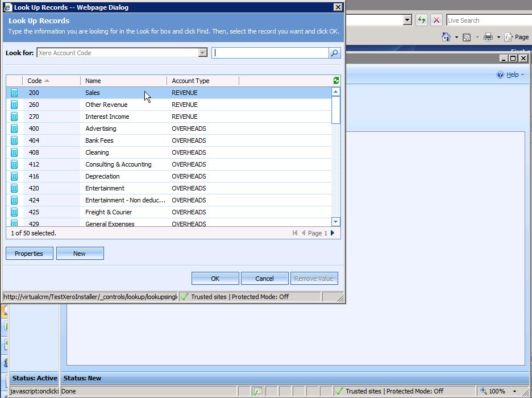The height and width of the screenshot is (398, 532).
Task: Click the record icon for code 270
Action: pos(14,117)
